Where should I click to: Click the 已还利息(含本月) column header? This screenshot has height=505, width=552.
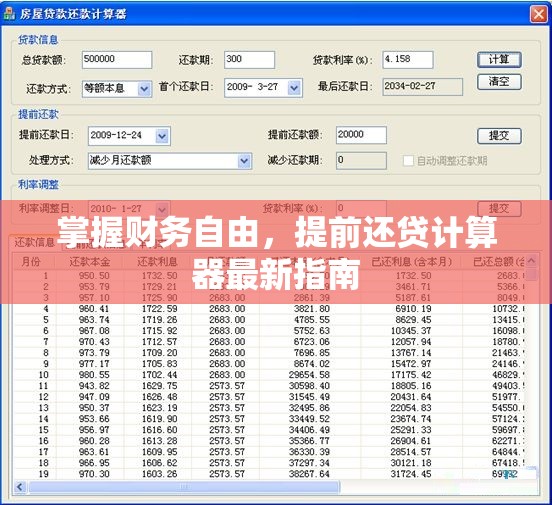click(412, 262)
